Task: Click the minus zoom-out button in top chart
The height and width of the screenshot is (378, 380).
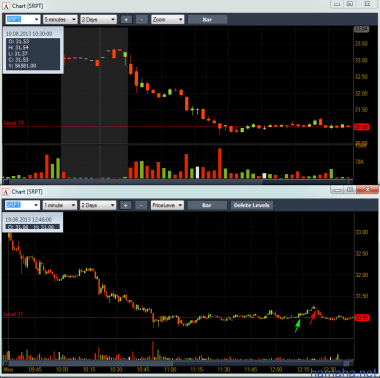Action: tap(141, 20)
